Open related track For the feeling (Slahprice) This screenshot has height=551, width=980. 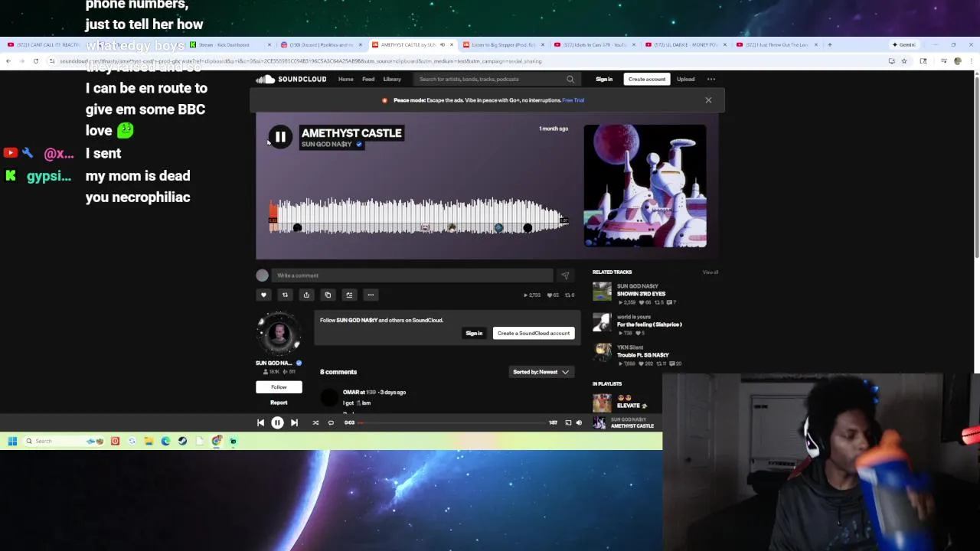[x=649, y=324]
